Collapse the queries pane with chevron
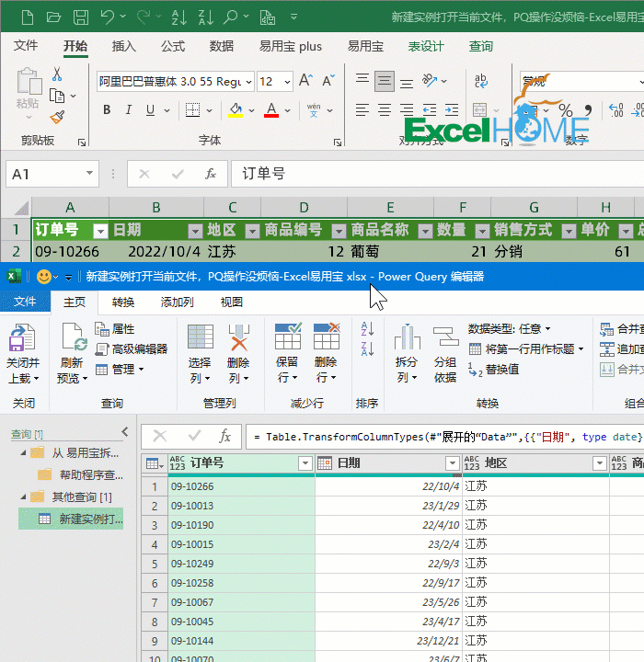 [x=124, y=432]
